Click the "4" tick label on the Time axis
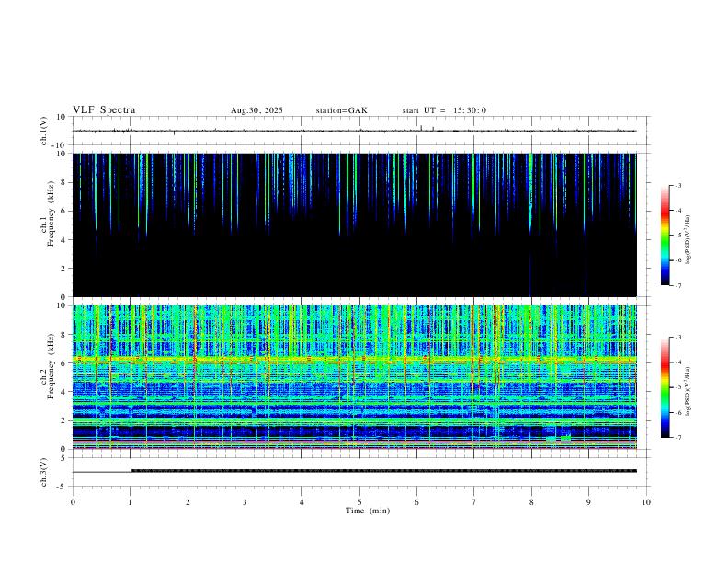This screenshot has width=728, height=563. (302, 502)
